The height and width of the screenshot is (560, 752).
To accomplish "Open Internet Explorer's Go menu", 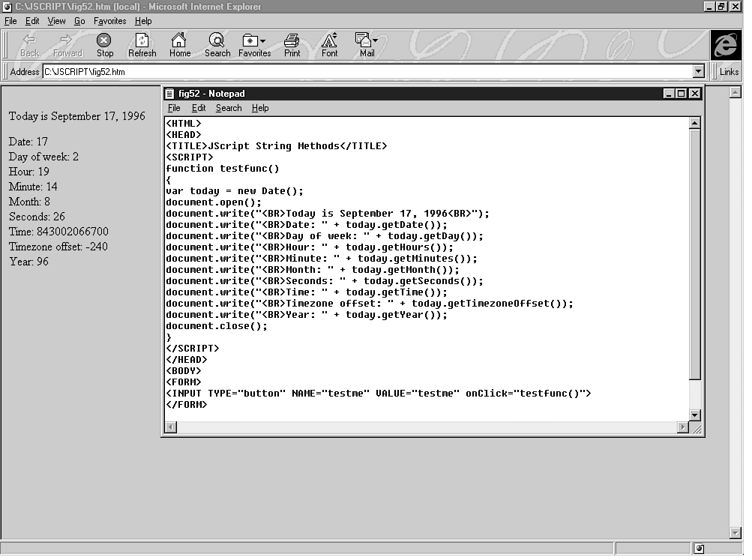I will click(x=79, y=21).
